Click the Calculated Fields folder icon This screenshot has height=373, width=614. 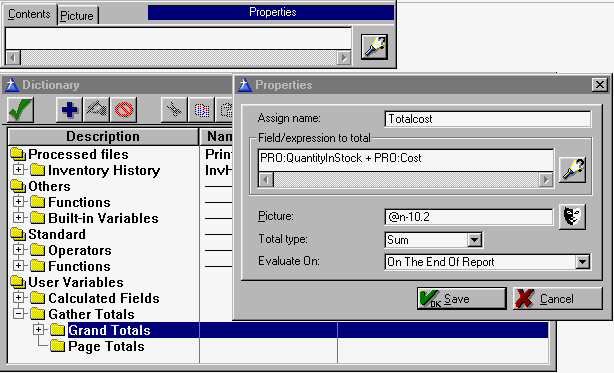38,298
